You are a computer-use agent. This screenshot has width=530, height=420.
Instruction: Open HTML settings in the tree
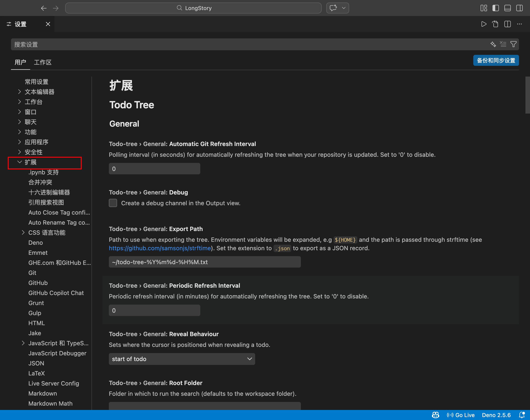coord(37,323)
